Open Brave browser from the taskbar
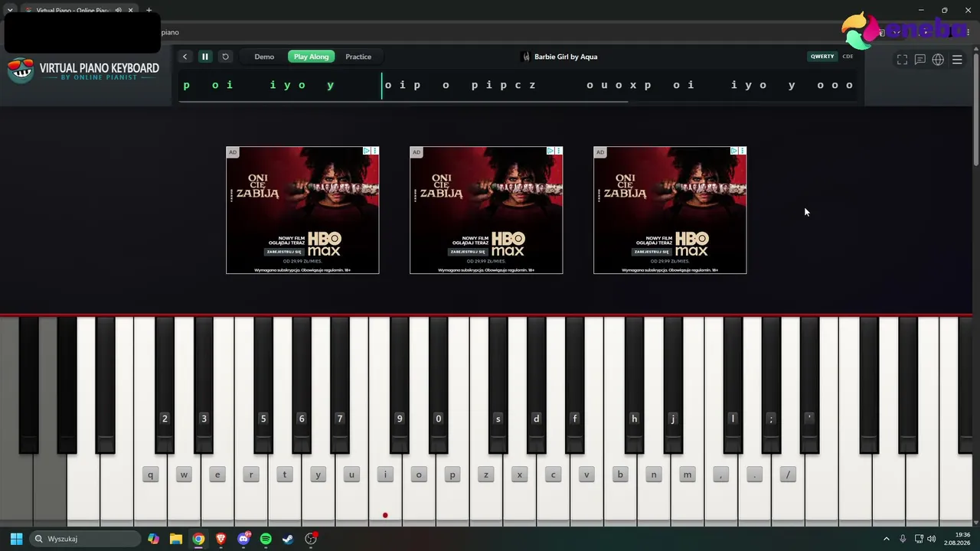 (220, 539)
